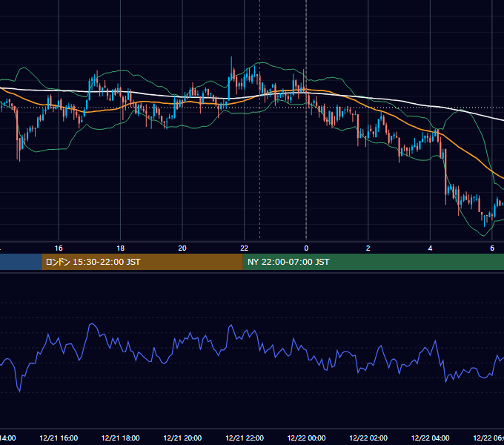Image resolution: width=504 pixels, height=445 pixels.
Task: Click the '16' hour label on price chart axis
Action: [x=59, y=248]
